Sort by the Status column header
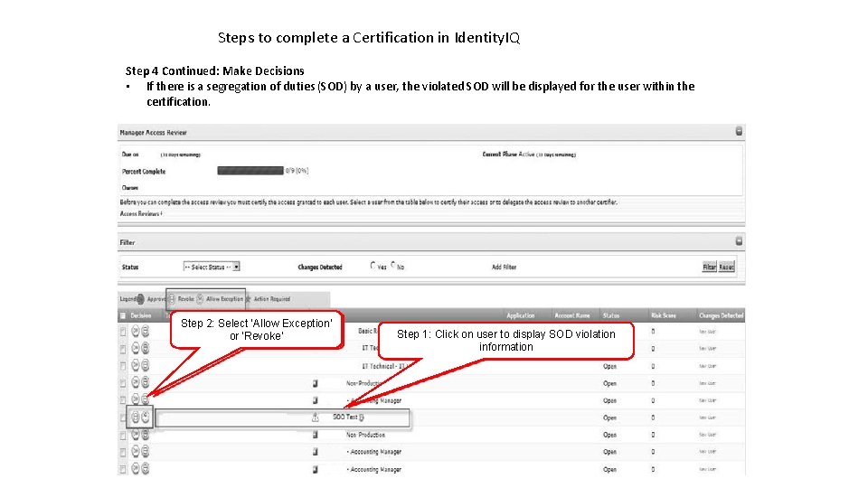 (x=611, y=315)
